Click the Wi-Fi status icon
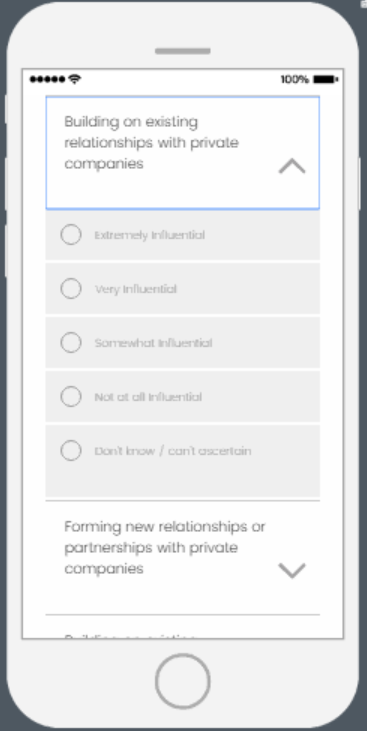367x731 pixels. click(75, 79)
